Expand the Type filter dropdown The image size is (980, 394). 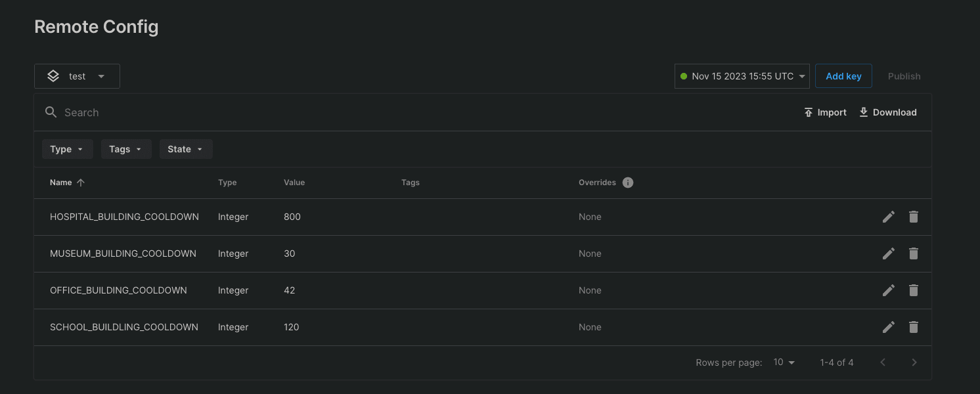click(67, 149)
